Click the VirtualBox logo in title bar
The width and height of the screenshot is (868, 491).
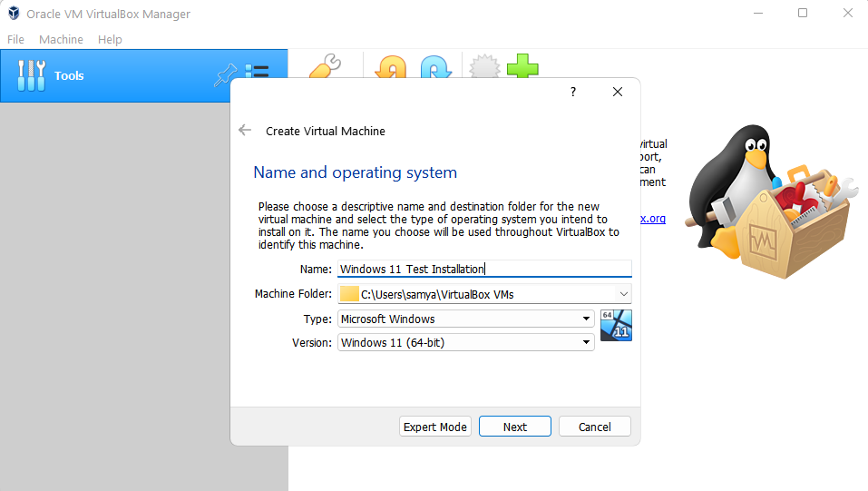coord(14,14)
